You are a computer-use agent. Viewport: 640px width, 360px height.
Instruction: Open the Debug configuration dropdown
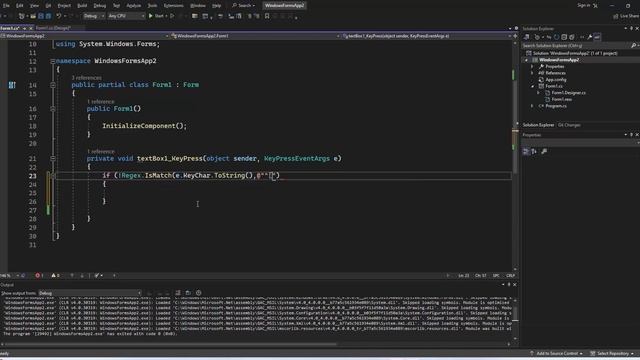pos(93,16)
